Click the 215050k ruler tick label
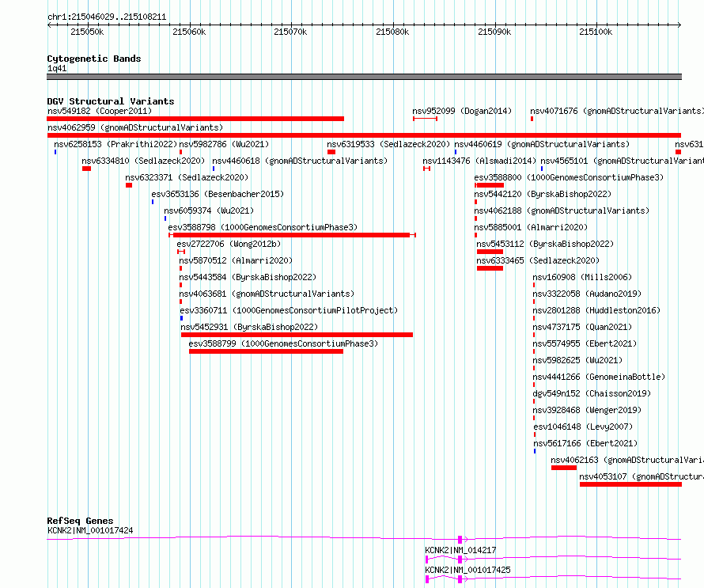This screenshot has height=588, width=704. click(87, 32)
